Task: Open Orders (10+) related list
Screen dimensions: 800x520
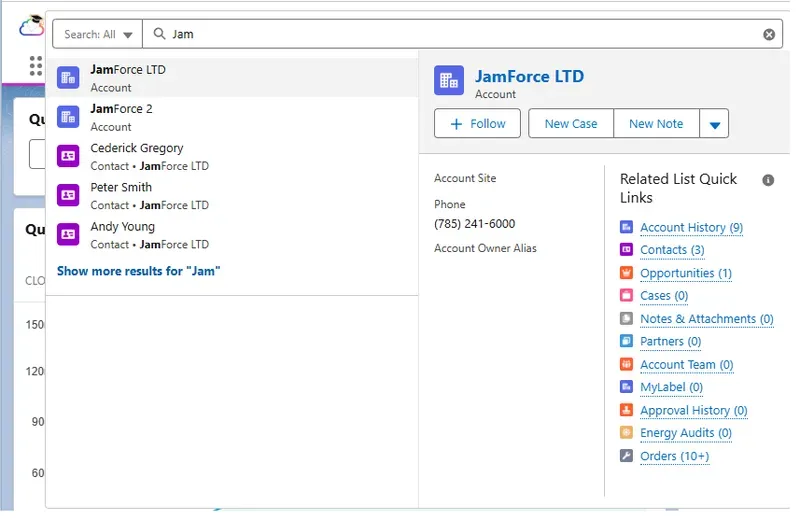Action: click(674, 456)
